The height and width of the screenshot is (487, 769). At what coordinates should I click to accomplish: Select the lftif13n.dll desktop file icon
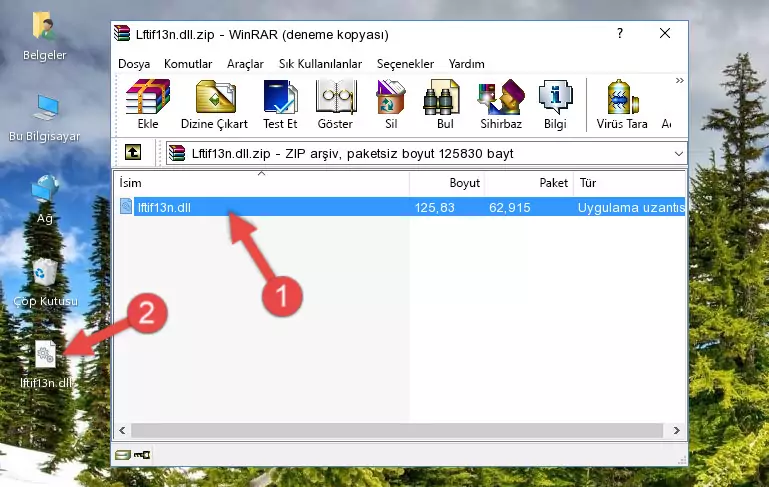(46, 365)
